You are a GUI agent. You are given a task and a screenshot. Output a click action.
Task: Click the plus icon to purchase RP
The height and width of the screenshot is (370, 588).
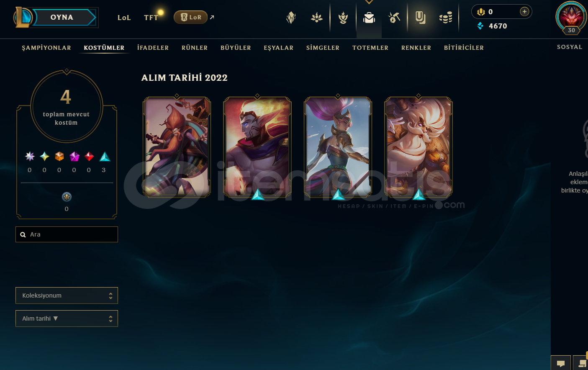point(524,12)
